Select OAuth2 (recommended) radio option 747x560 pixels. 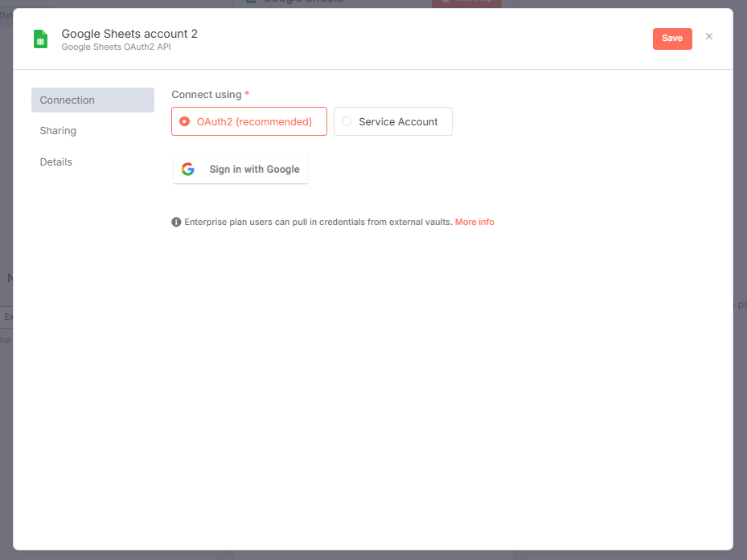pos(249,121)
